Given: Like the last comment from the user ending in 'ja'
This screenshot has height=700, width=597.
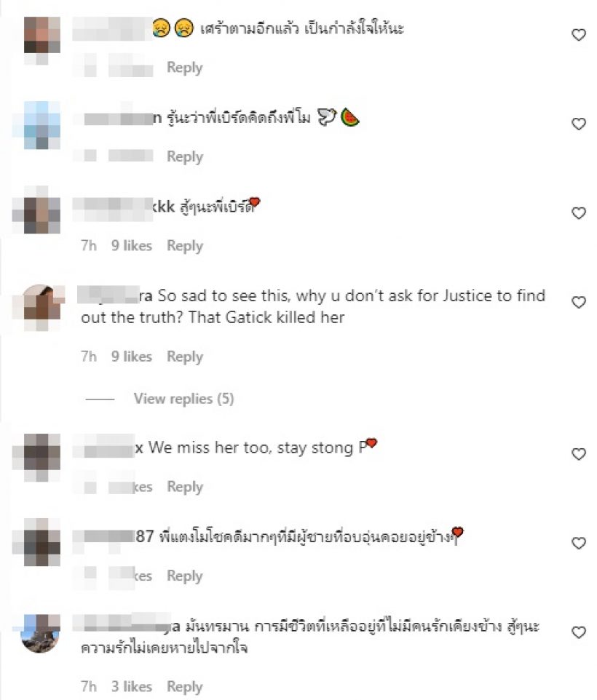Looking at the screenshot, I should (x=579, y=632).
